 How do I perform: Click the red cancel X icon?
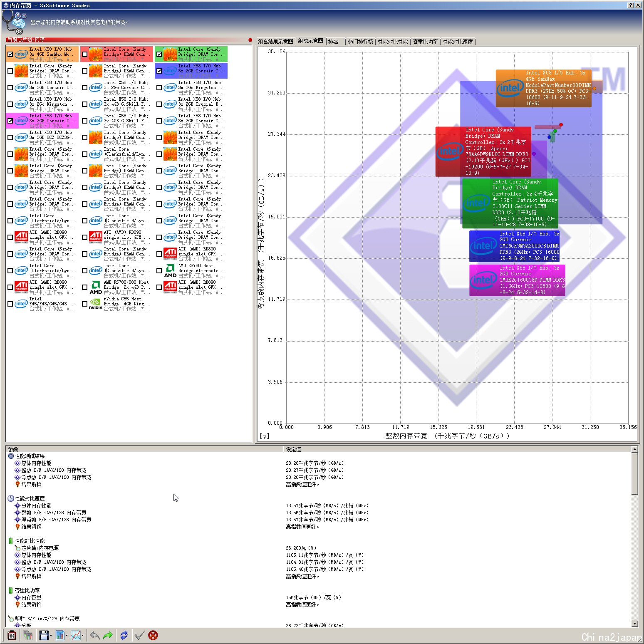pos(153,635)
